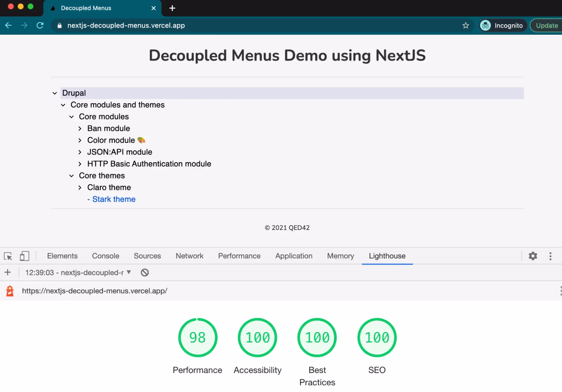Collapse Core modules and themes chevron
The height and width of the screenshot is (392, 562).
(63, 105)
